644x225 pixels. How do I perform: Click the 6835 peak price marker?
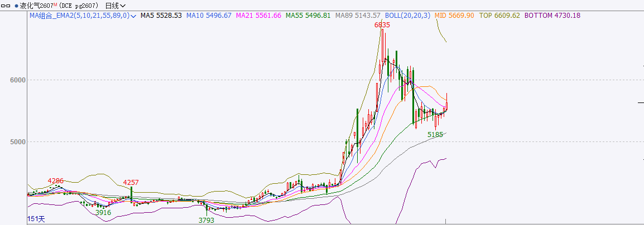coord(382,25)
